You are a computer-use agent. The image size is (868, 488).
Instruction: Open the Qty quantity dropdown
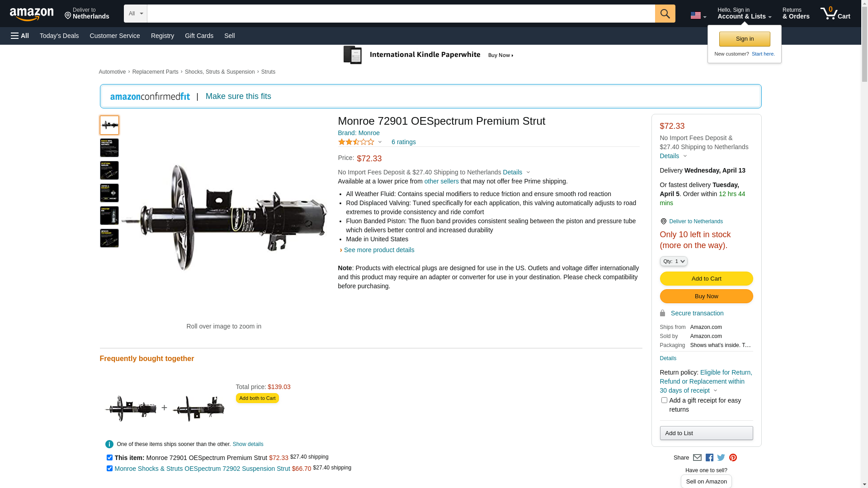coord(674,261)
